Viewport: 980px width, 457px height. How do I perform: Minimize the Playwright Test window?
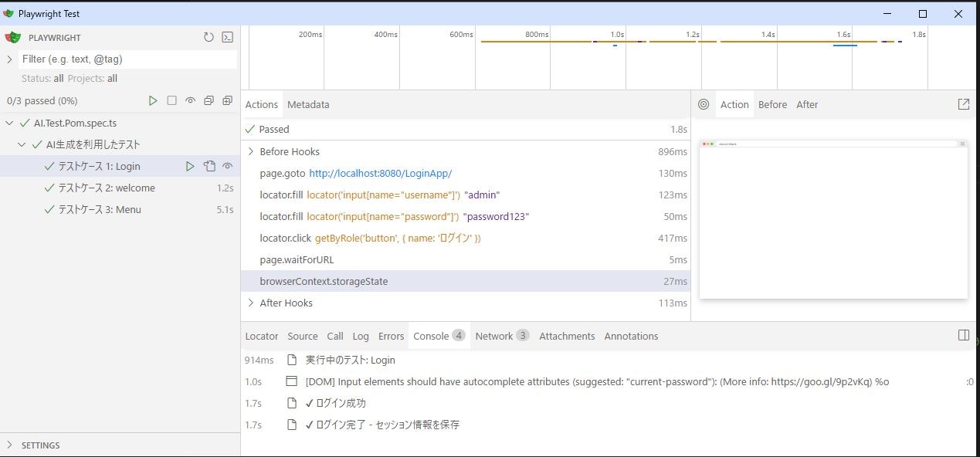887,13
